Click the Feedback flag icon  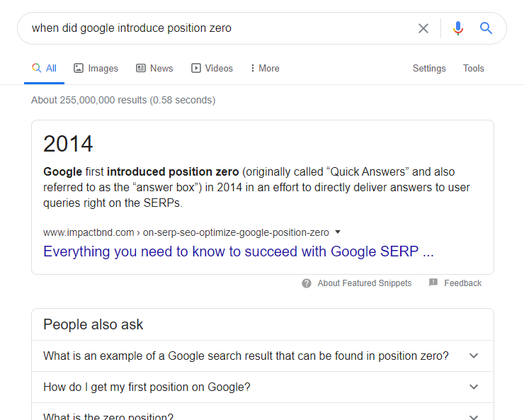(x=433, y=283)
